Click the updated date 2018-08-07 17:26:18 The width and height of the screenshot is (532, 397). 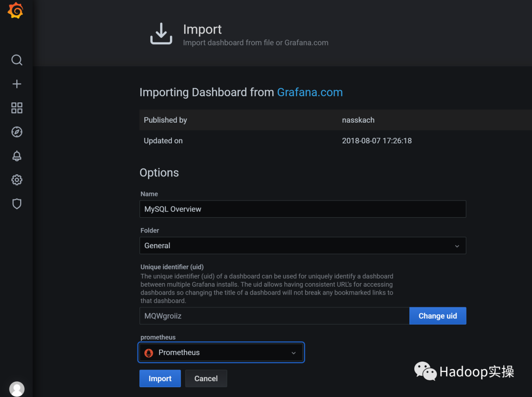point(377,141)
